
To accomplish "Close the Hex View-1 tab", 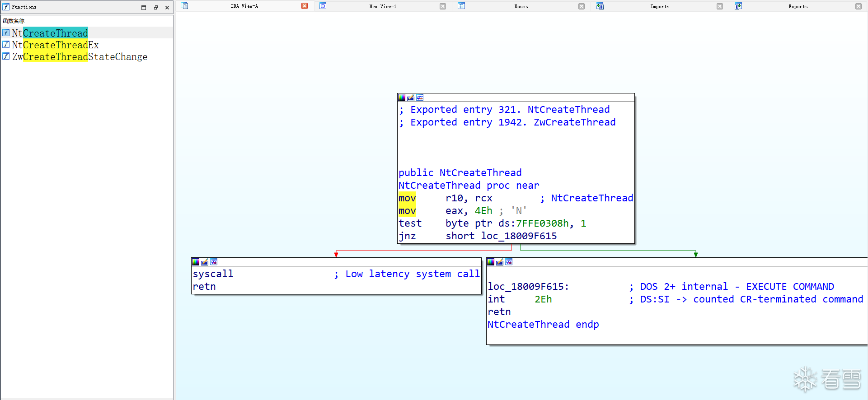I will coord(443,6).
